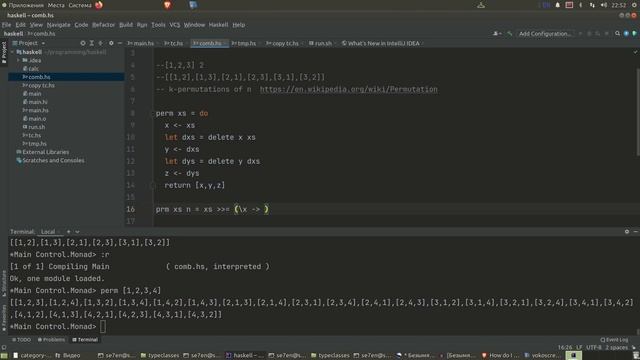Click the JetBrains toolbox icon at toolbar right end
The image size is (640, 360).
(634, 33)
